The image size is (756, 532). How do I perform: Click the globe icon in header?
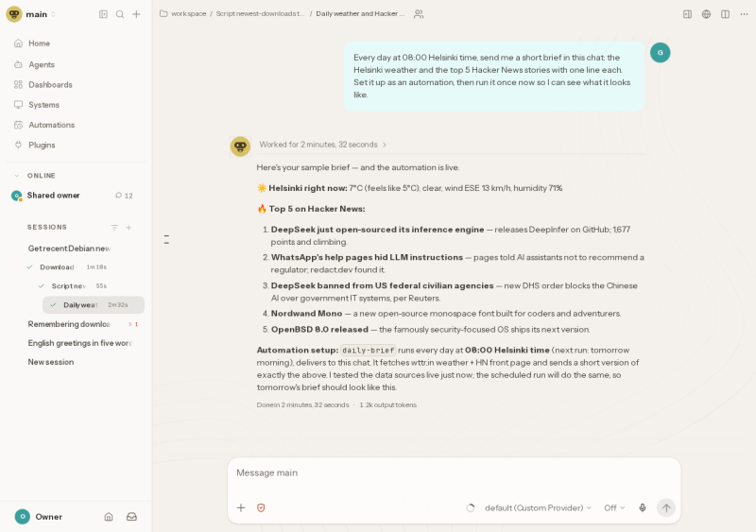point(706,14)
